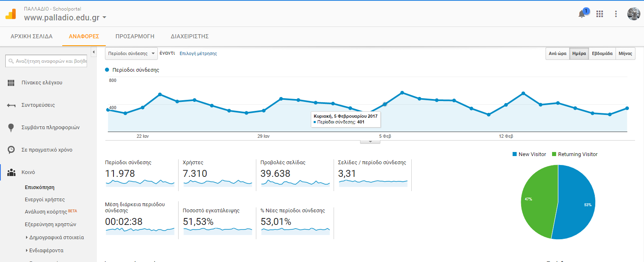The height and width of the screenshot is (262, 644).
Task: Open the ΔΙΑΧΕΙΡΙΣΤΗΣ tab
Action: click(190, 36)
